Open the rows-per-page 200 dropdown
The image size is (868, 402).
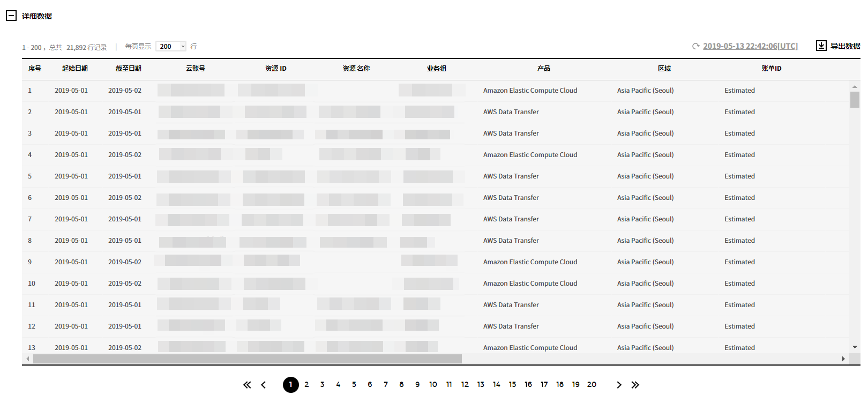click(171, 47)
